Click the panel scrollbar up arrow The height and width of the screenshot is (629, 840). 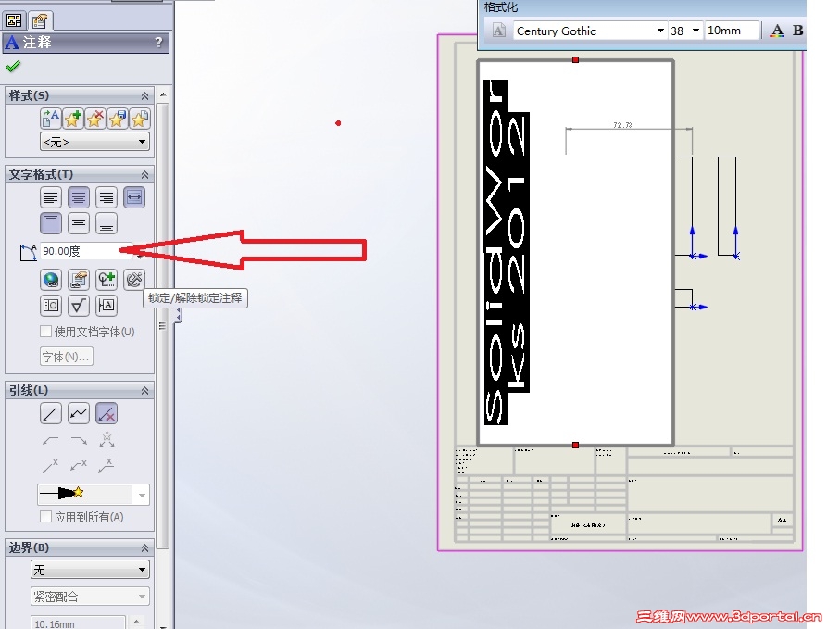pos(163,94)
